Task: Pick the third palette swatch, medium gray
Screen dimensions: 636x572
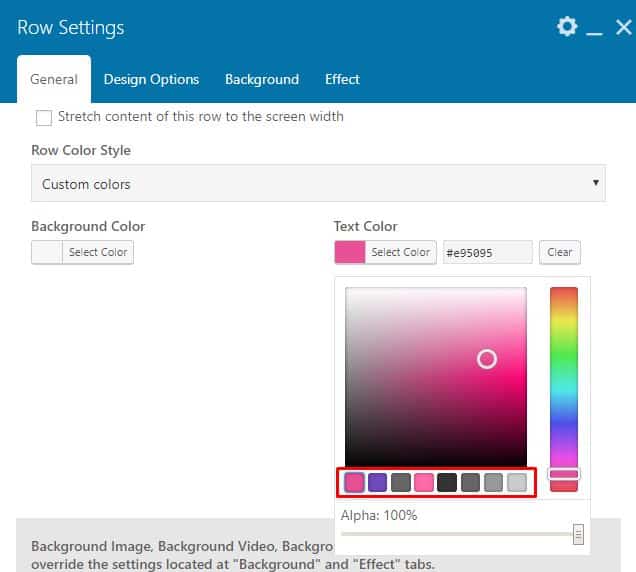Action: tap(401, 482)
